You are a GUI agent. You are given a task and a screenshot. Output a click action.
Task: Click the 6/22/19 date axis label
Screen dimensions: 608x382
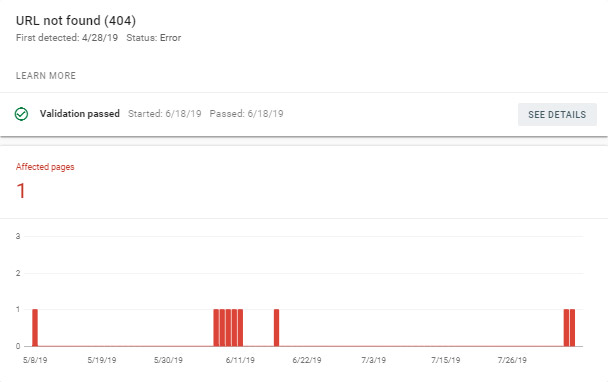(307, 360)
